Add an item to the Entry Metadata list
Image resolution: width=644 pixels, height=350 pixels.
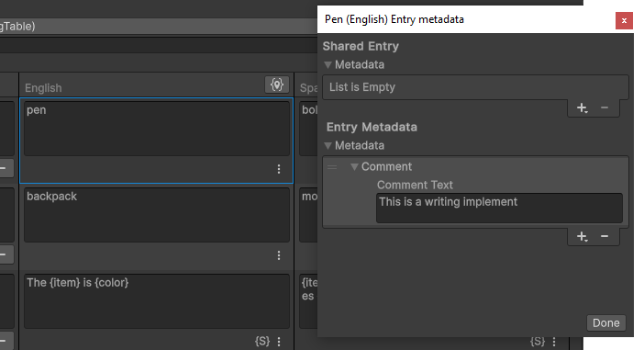[x=582, y=236]
